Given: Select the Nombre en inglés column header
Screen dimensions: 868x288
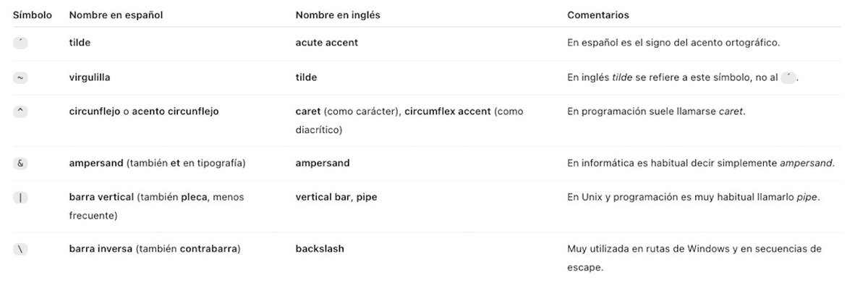Looking at the screenshot, I should tap(338, 14).
